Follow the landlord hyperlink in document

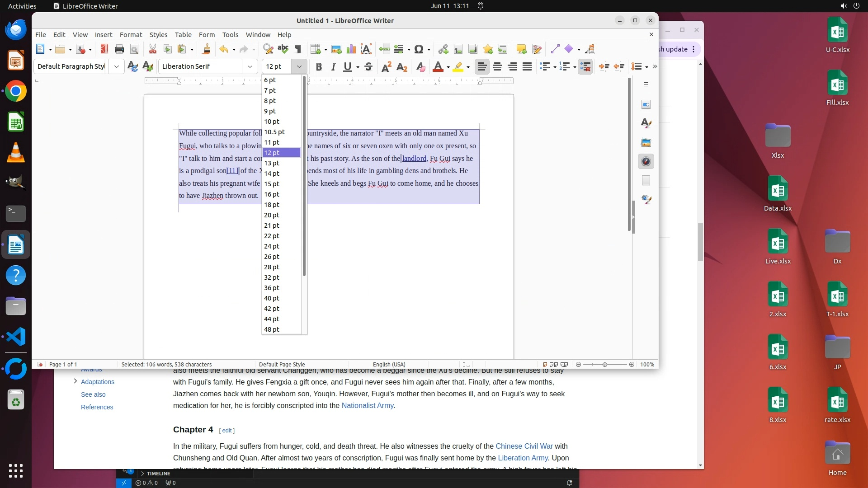tap(414, 158)
